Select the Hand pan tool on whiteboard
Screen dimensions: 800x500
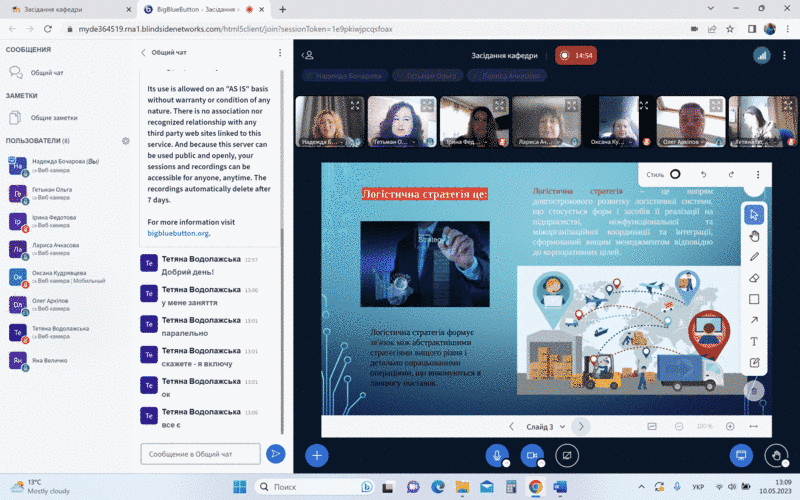click(755, 236)
